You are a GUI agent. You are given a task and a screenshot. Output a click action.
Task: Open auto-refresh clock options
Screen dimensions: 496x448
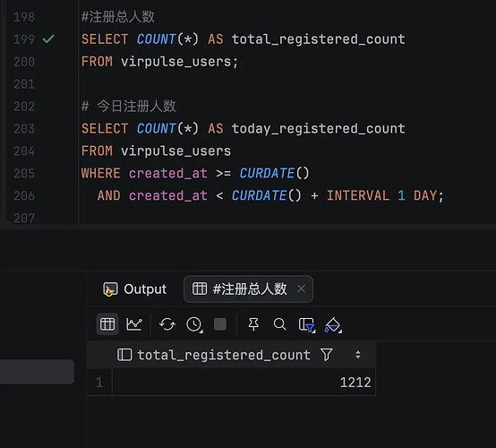pos(194,324)
